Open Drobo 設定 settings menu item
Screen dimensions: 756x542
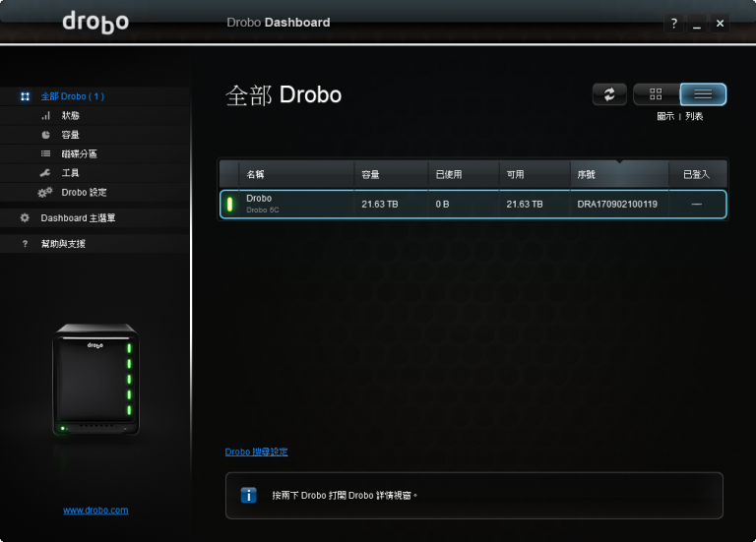click(84, 192)
